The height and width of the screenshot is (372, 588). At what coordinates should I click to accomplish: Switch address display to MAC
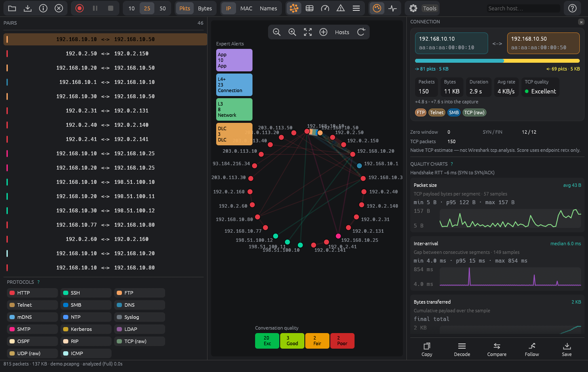(x=246, y=8)
